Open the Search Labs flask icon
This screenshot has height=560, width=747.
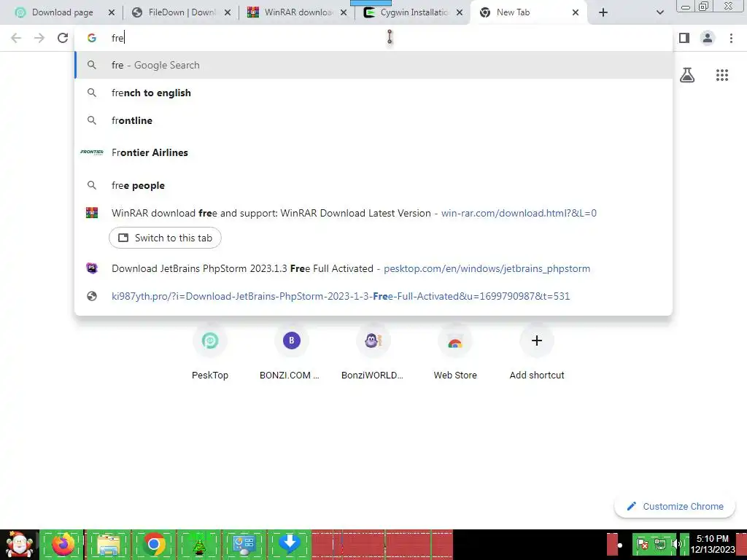point(687,75)
